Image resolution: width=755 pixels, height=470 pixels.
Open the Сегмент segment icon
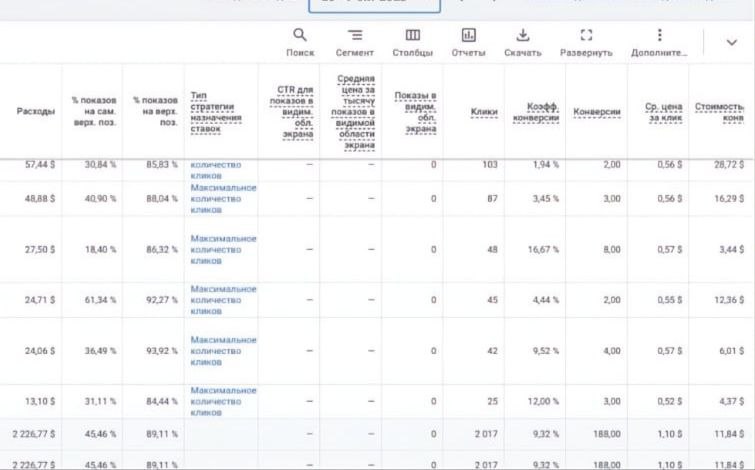point(355,35)
